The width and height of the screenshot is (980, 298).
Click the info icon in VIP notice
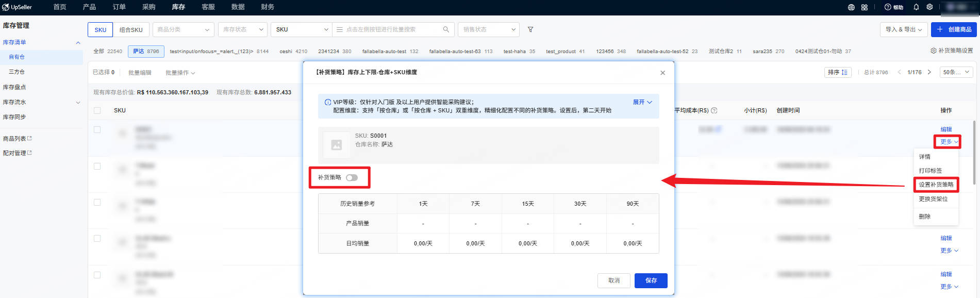(x=328, y=102)
